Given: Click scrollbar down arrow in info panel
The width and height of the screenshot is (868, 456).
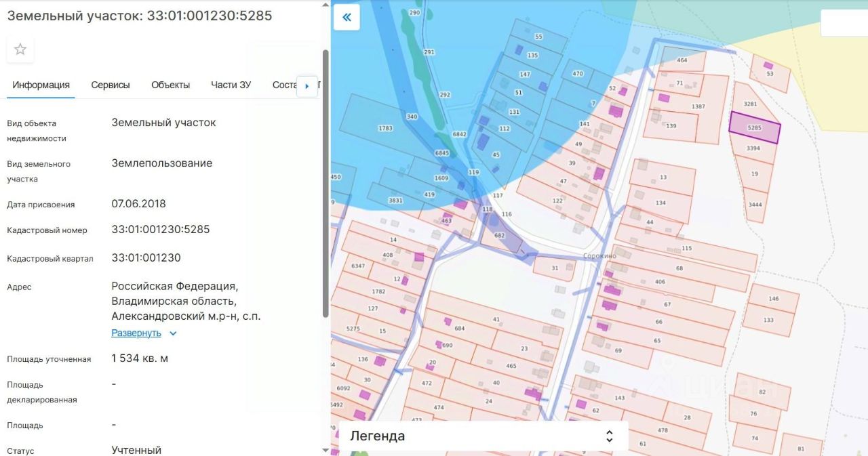Looking at the screenshot, I should 325,450.
